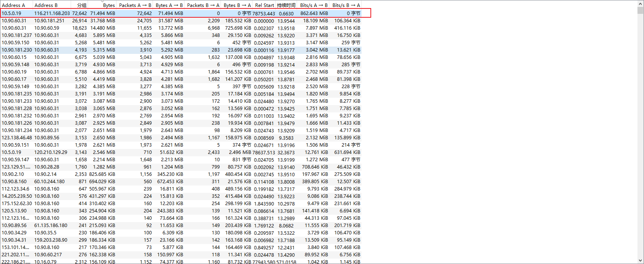Click the 120.210.129.29 conversation row
This screenshot has height=264, width=644.
point(51,152)
